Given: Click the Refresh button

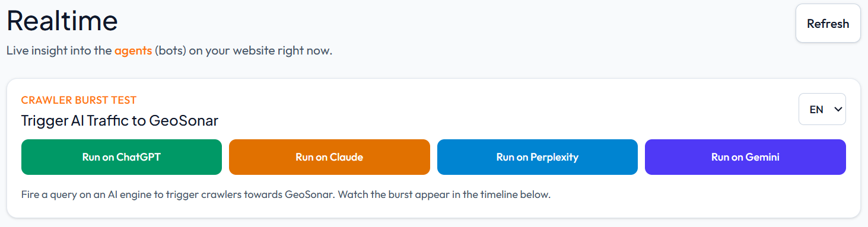Looking at the screenshot, I should pyautogui.click(x=828, y=24).
